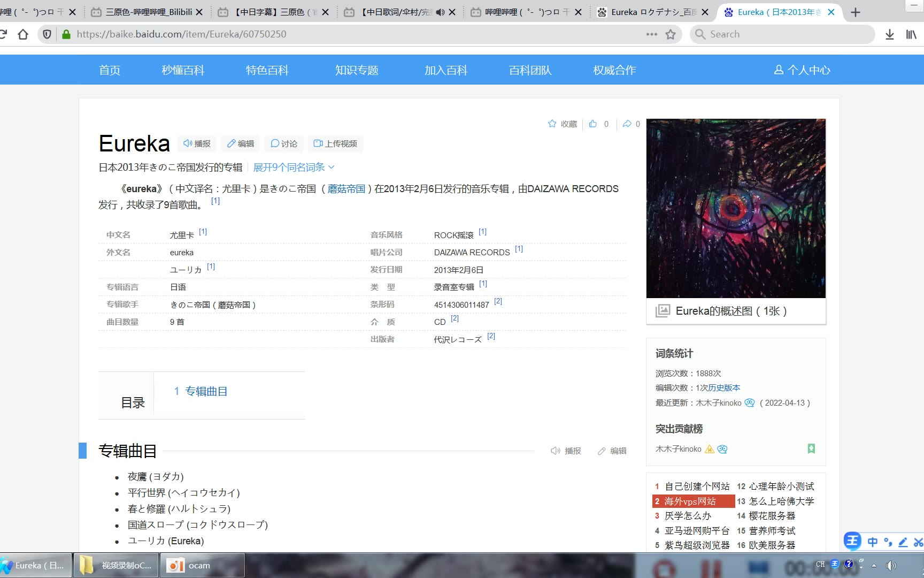
Task: Click in the browser Search box
Action: (783, 34)
